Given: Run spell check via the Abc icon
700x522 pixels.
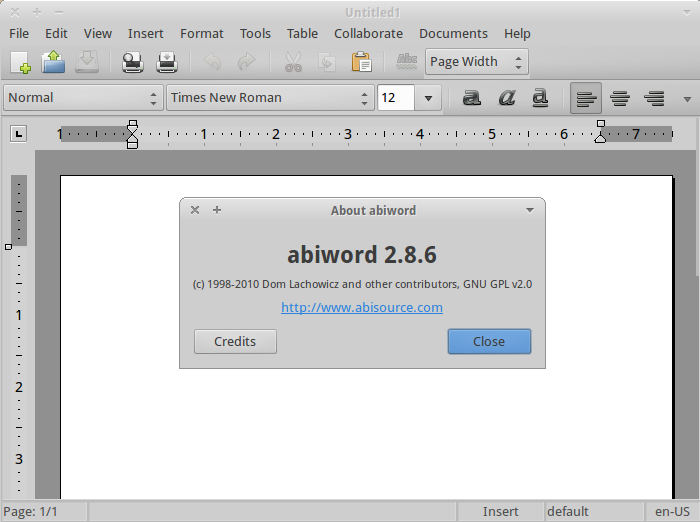Looking at the screenshot, I should click(407, 62).
